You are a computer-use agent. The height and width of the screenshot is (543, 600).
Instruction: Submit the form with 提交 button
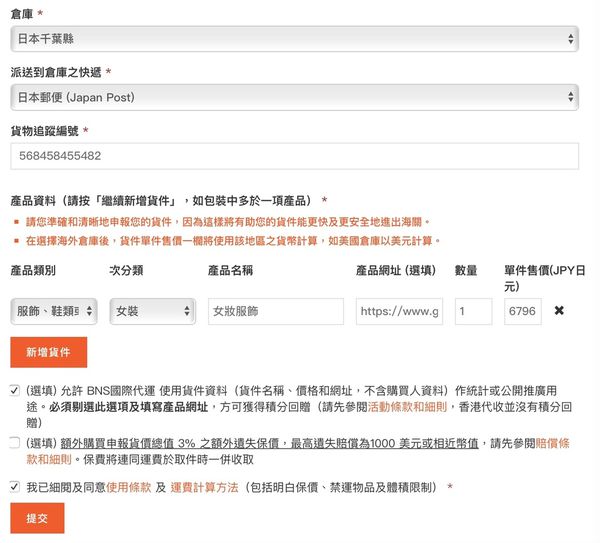[x=37, y=518]
